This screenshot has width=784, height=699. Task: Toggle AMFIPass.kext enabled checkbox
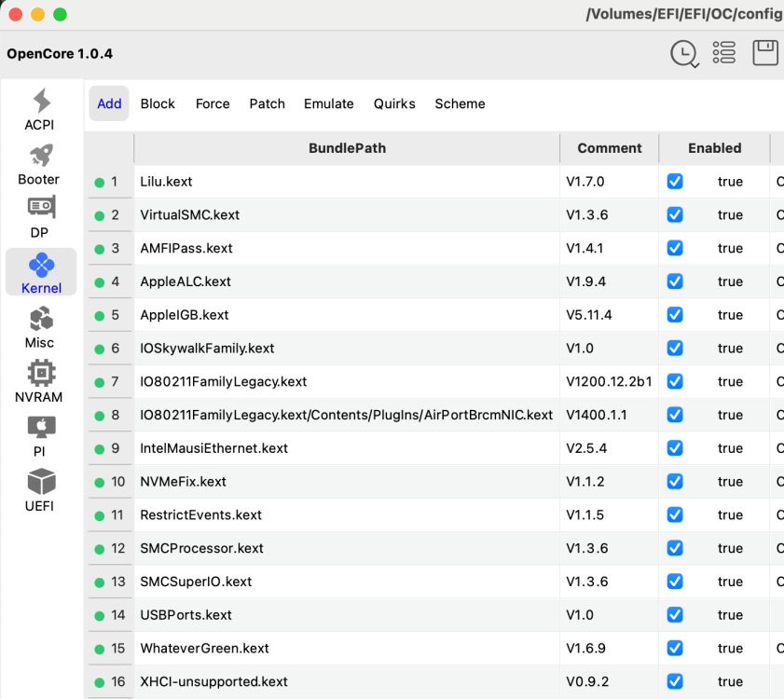(x=675, y=248)
